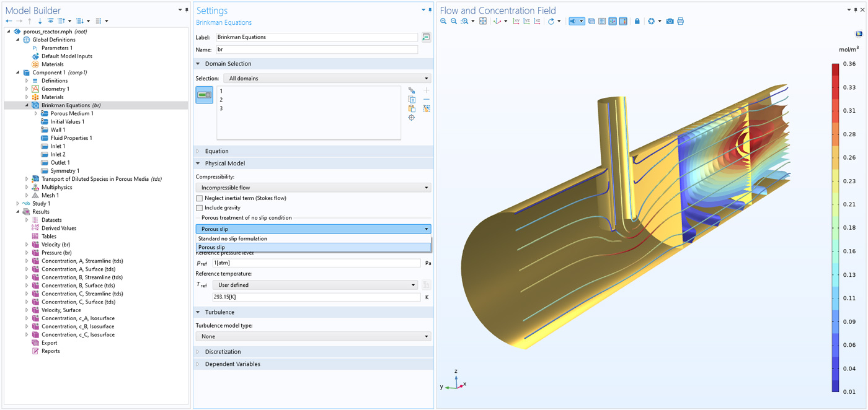Open Velocity (br) results node
The image size is (868, 410).
(x=56, y=245)
